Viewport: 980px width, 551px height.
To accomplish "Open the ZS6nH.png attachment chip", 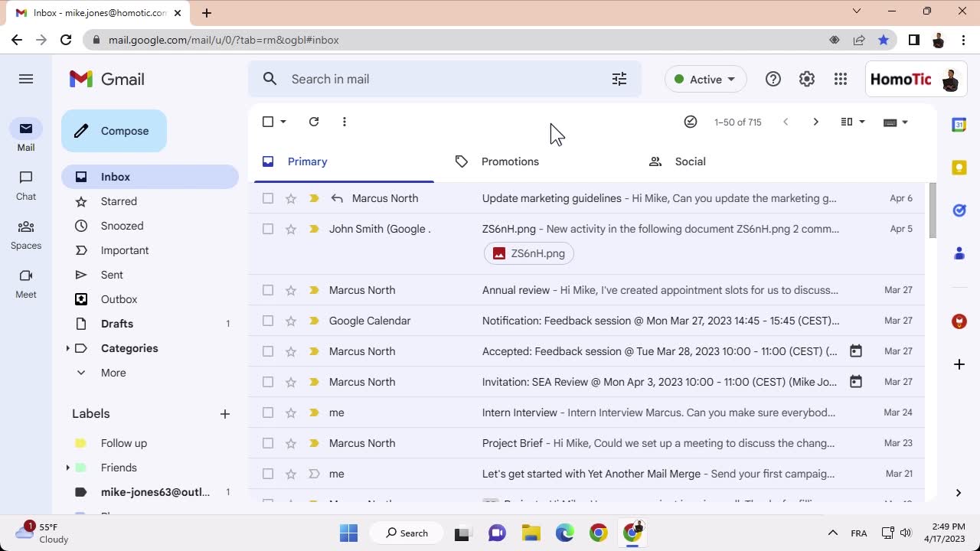I will pos(529,253).
